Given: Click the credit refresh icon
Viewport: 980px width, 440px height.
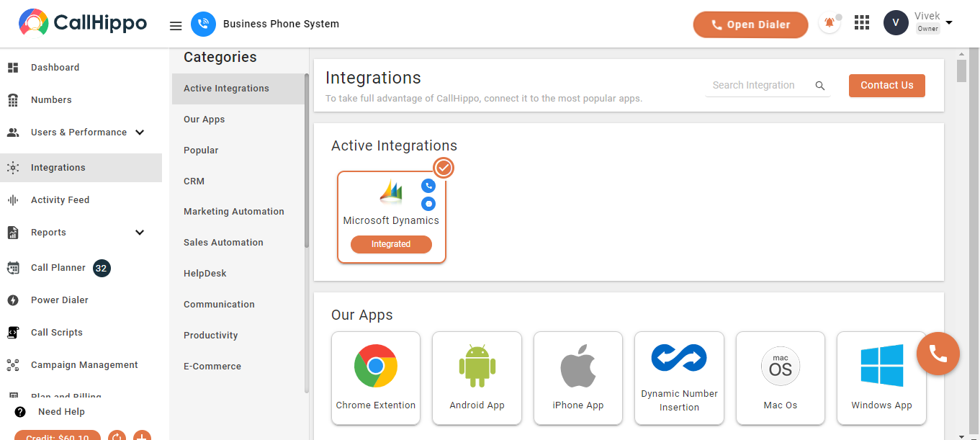Looking at the screenshot, I should click(x=117, y=435).
